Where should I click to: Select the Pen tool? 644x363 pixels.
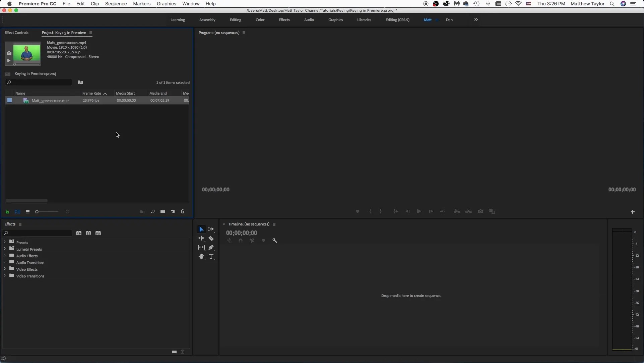pyautogui.click(x=211, y=247)
